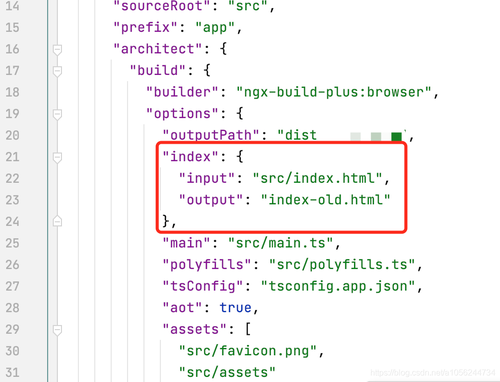Collapse the "options" block fold marker

[57, 114]
